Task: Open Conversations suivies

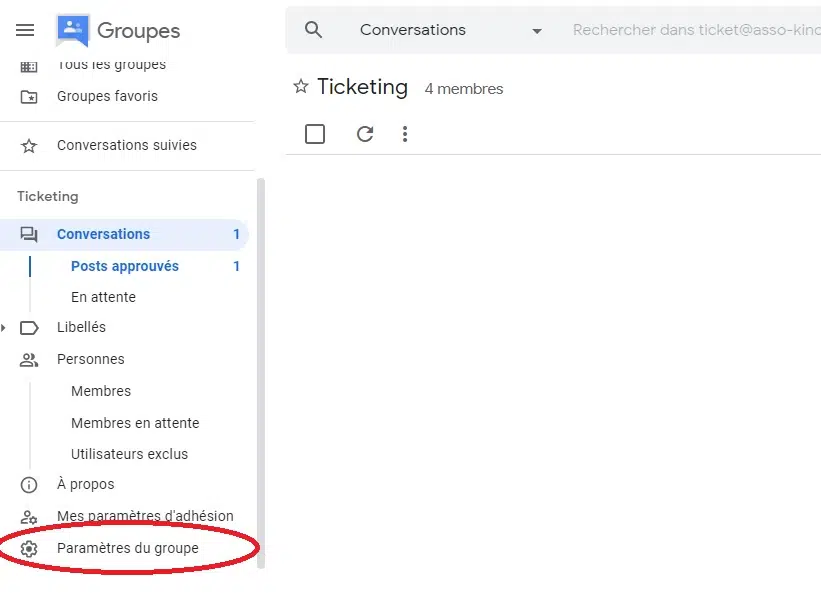Action: click(127, 145)
